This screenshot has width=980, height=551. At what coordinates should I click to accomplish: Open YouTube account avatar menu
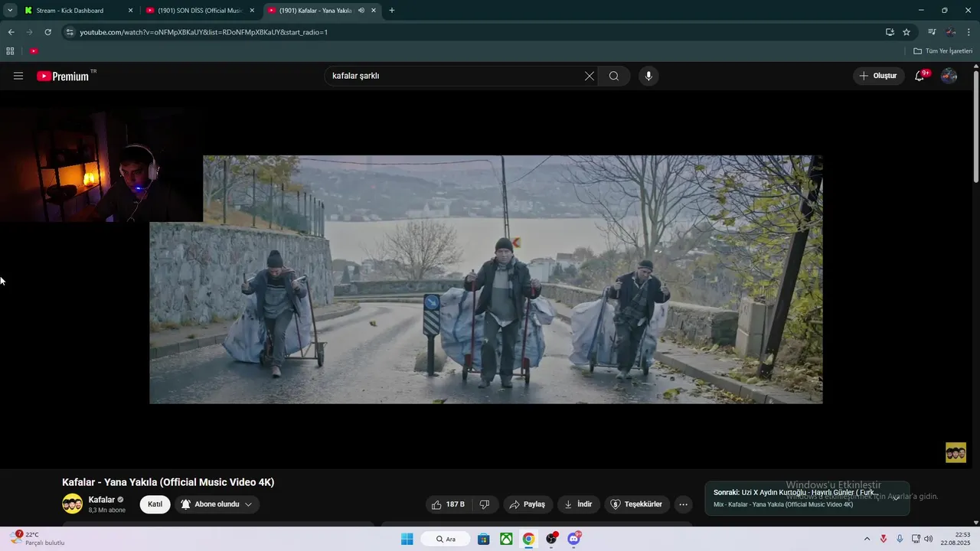point(949,76)
